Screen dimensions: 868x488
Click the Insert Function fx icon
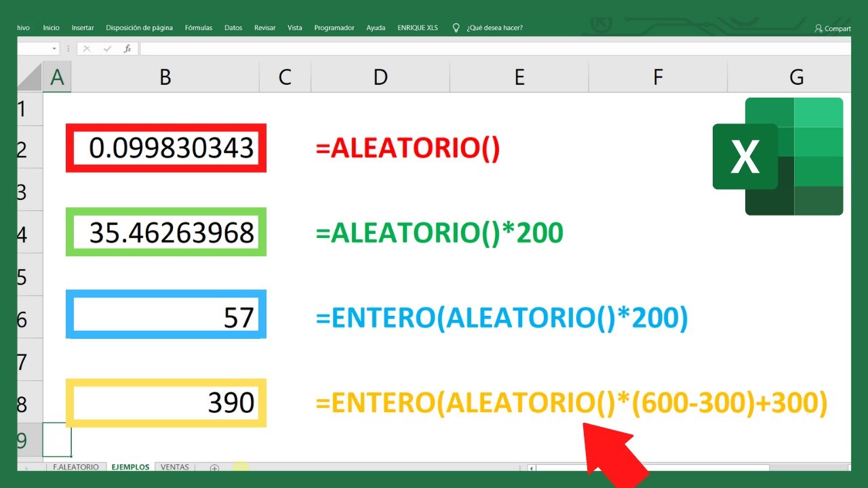point(127,49)
